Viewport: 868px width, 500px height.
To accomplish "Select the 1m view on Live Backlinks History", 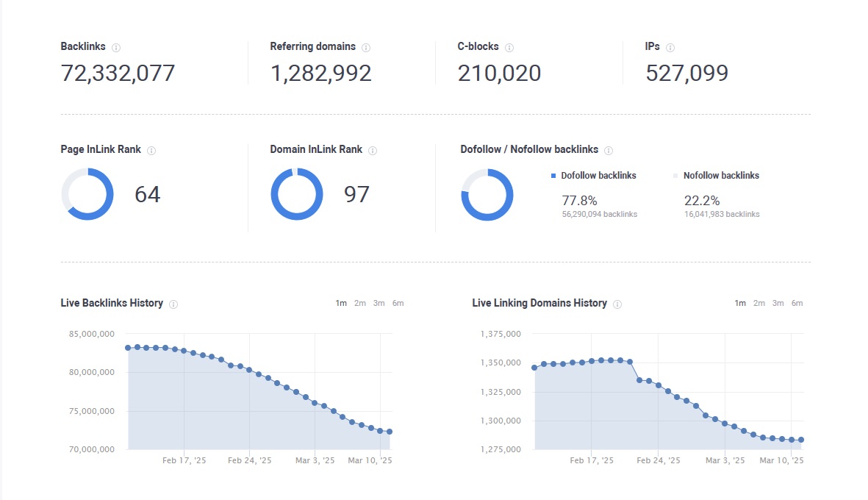I will [x=340, y=303].
